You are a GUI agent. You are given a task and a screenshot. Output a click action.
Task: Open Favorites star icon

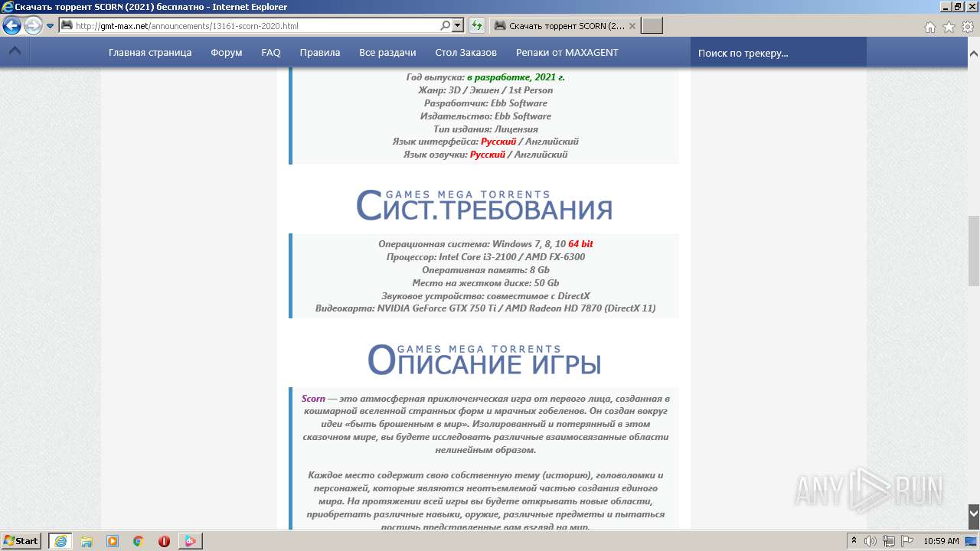[949, 27]
